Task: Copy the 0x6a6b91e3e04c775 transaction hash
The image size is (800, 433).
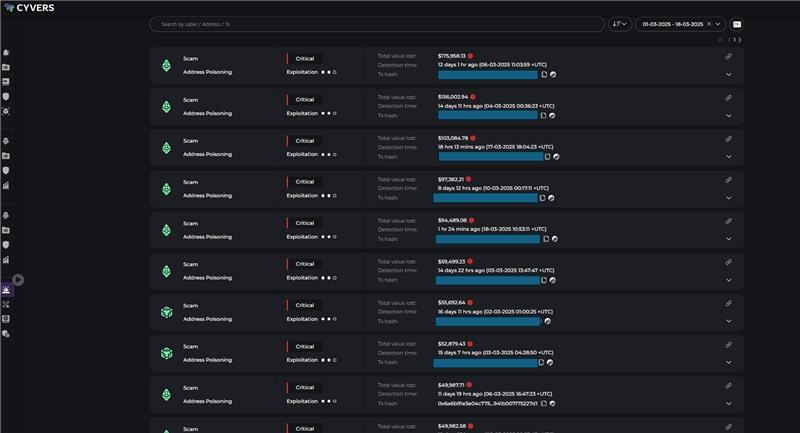Action: [543, 403]
